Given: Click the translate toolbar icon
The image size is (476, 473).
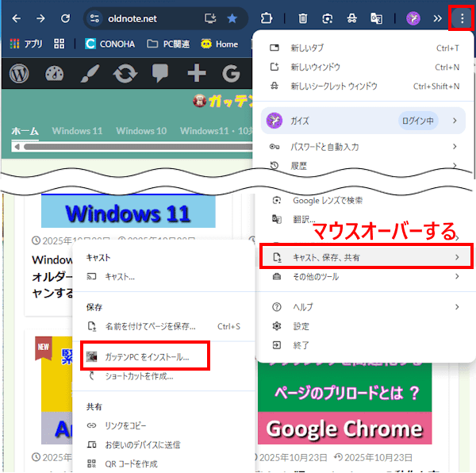Looking at the screenshot, I should pos(376,19).
